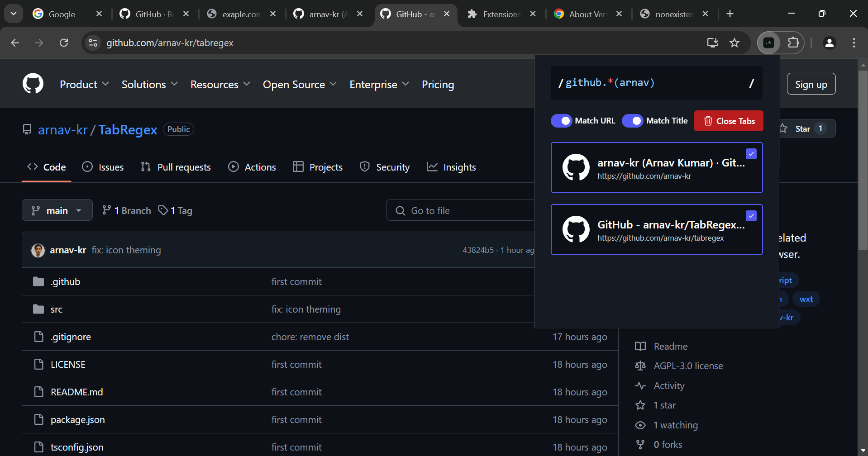Click the install app icon in address bar

713,43
